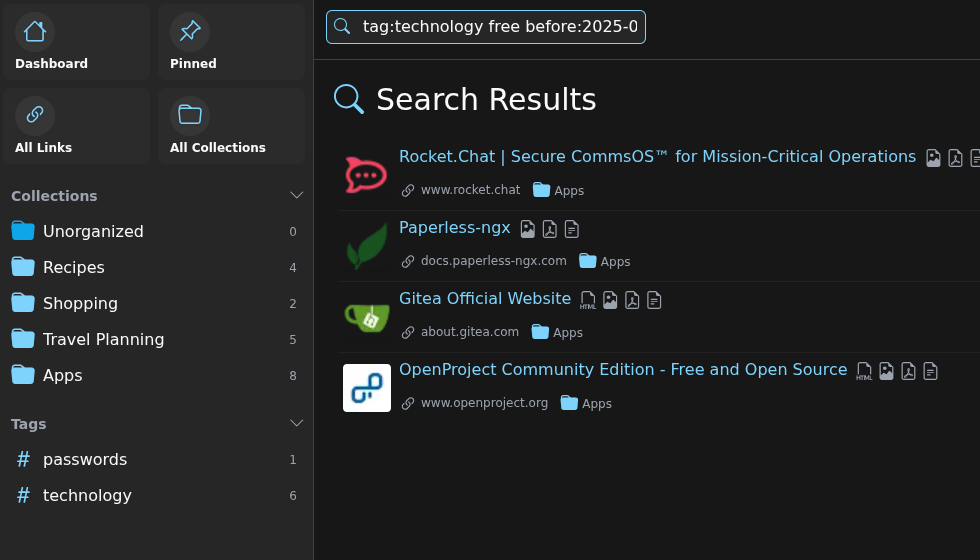Select the Unorganized collection

pos(156,231)
